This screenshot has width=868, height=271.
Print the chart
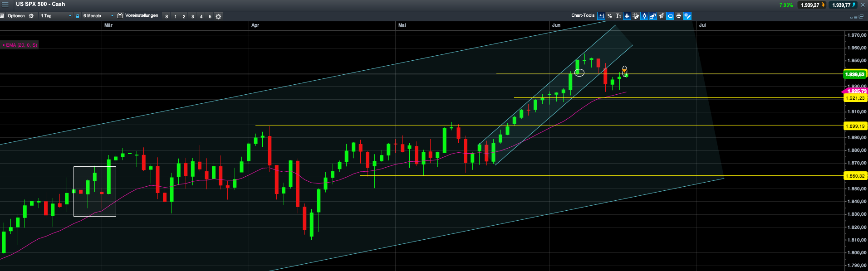679,16
